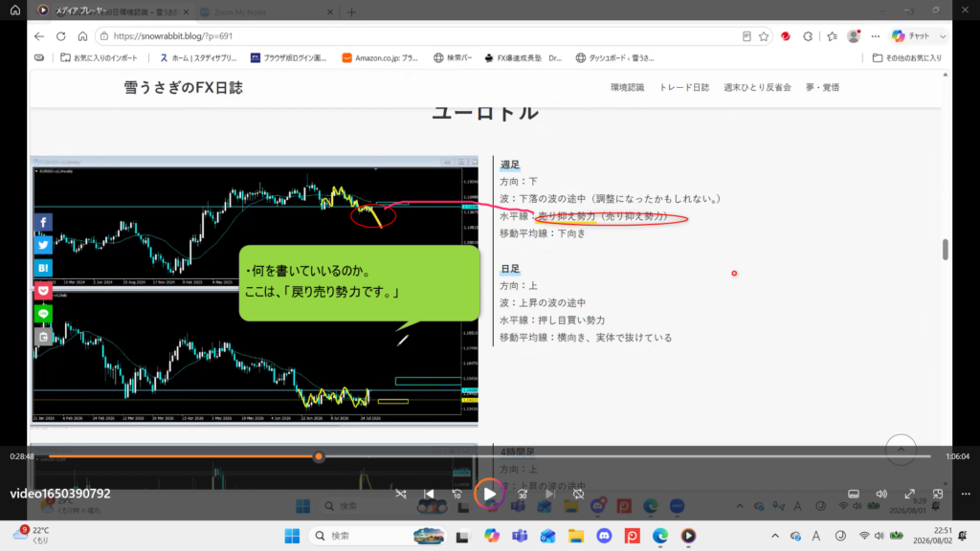Image resolution: width=980 pixels, height=551 pixels.
Task: Go to previous track in Media Player
Action: click(x=429, y=494)
